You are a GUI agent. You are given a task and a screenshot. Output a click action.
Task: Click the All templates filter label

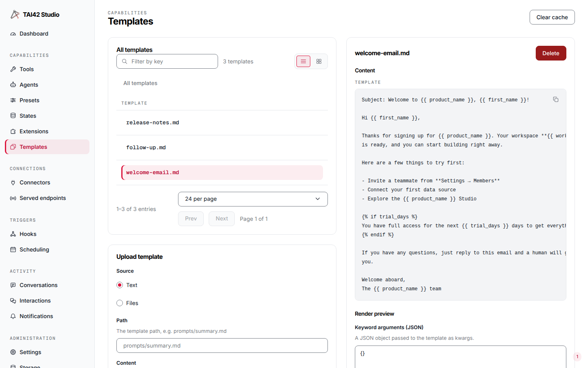pyautogui.click(x=140, y=83)
